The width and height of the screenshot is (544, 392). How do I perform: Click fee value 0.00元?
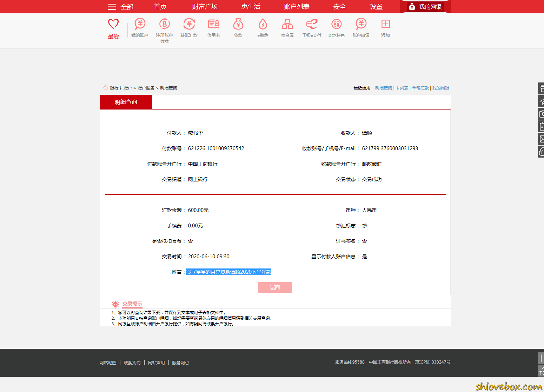coord(195,226)
